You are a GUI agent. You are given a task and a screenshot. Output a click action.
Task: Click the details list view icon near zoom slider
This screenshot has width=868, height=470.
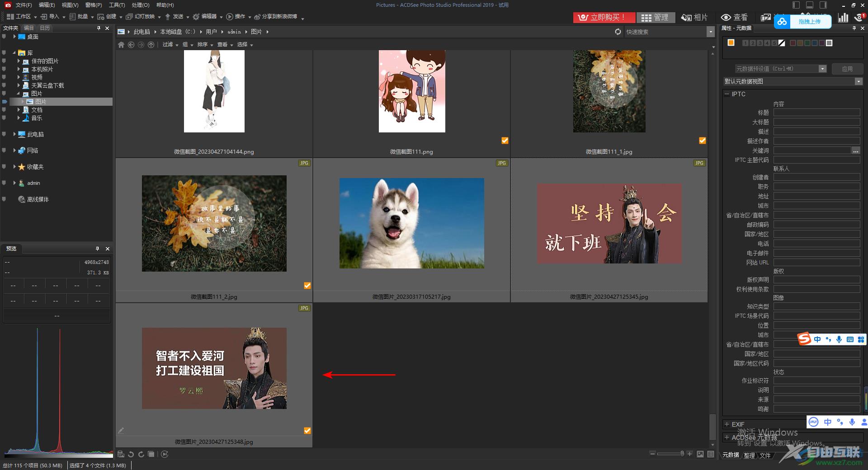[711, 454]
